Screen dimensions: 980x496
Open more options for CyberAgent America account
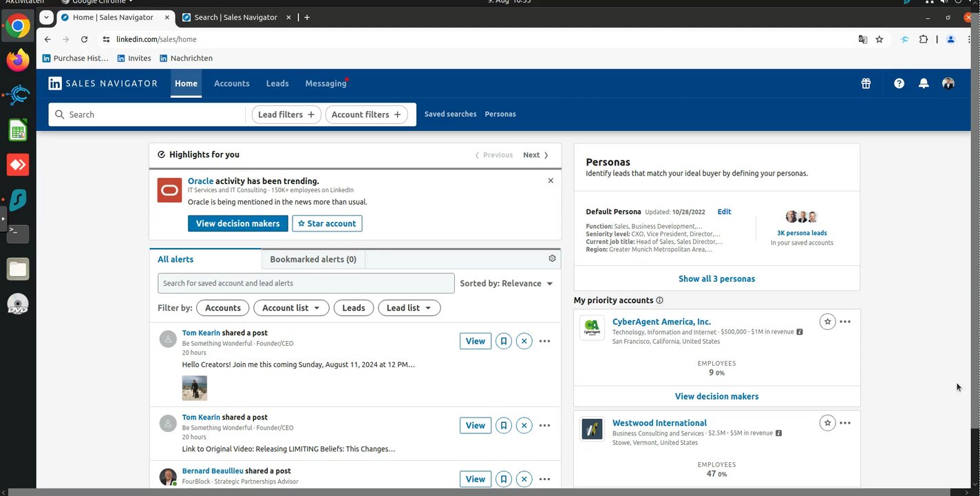pyautogui.click(x=845, y=322)
